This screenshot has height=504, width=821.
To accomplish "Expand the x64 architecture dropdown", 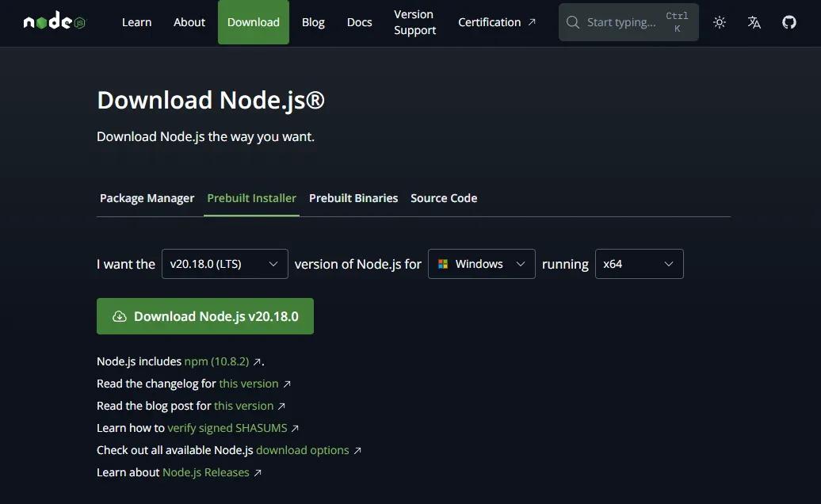I will pyautogui.click(x=639, y=264).
